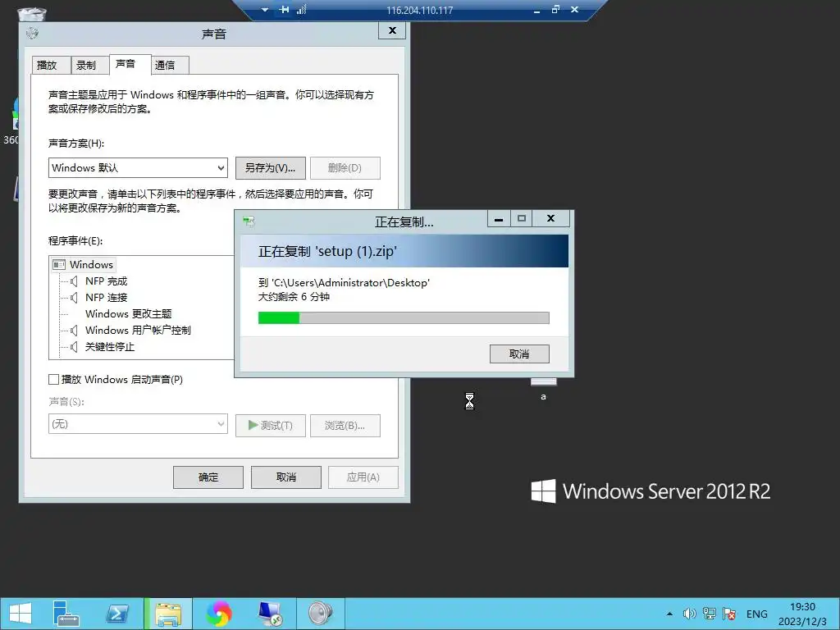Minimize the 正在复制 dialog
Viewport: 840px width, 630px height.
(499, 218)
